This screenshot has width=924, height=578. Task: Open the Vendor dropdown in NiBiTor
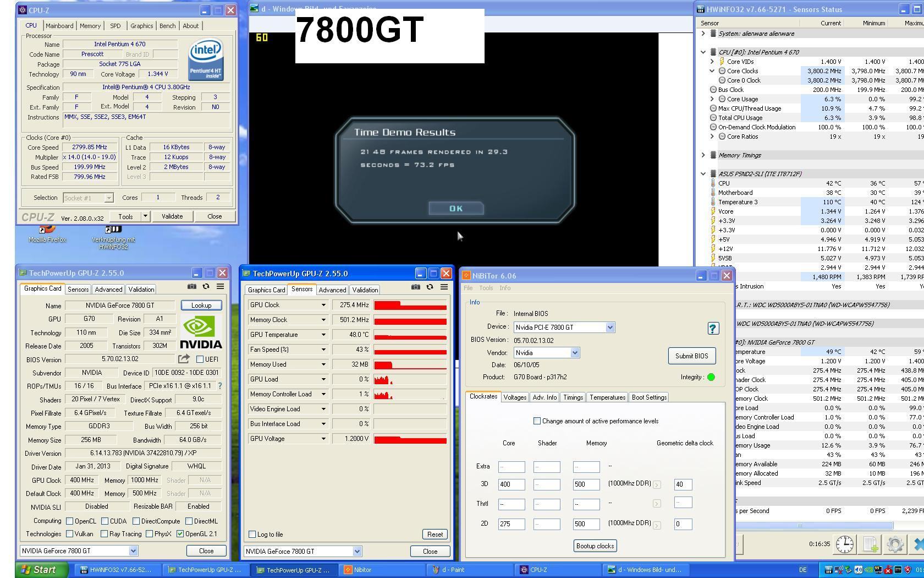tap(575, 353)
